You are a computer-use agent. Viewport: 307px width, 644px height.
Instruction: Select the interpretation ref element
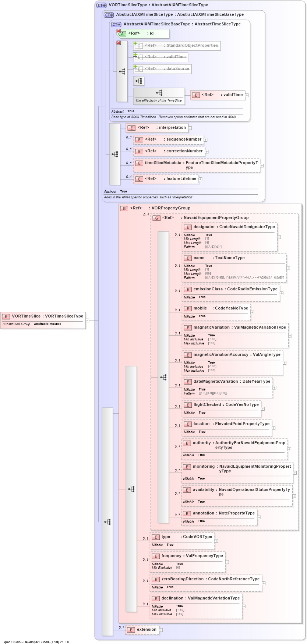click(x=157, y=128)
